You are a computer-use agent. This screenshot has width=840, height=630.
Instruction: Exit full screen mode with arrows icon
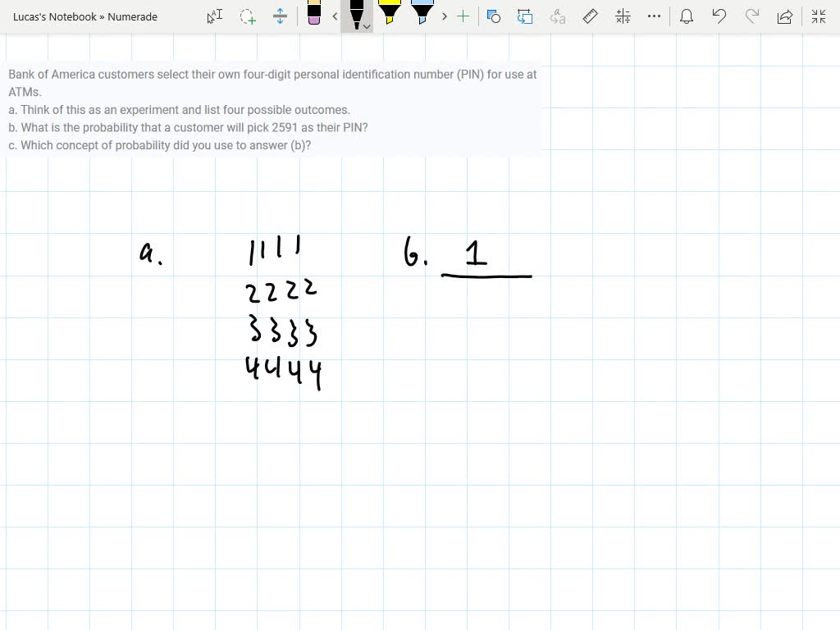818,16
